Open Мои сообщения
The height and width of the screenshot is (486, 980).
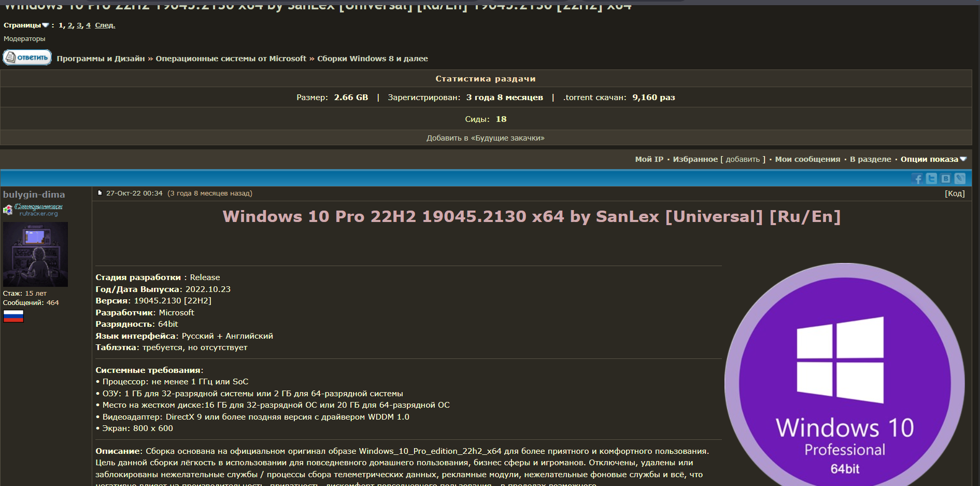(808, 159)
